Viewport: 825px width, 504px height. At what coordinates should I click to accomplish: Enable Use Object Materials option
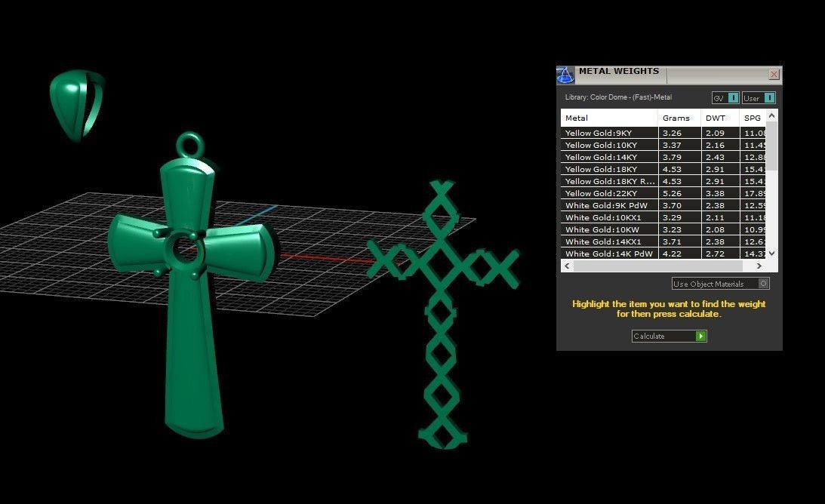click(x=721, y=284)
